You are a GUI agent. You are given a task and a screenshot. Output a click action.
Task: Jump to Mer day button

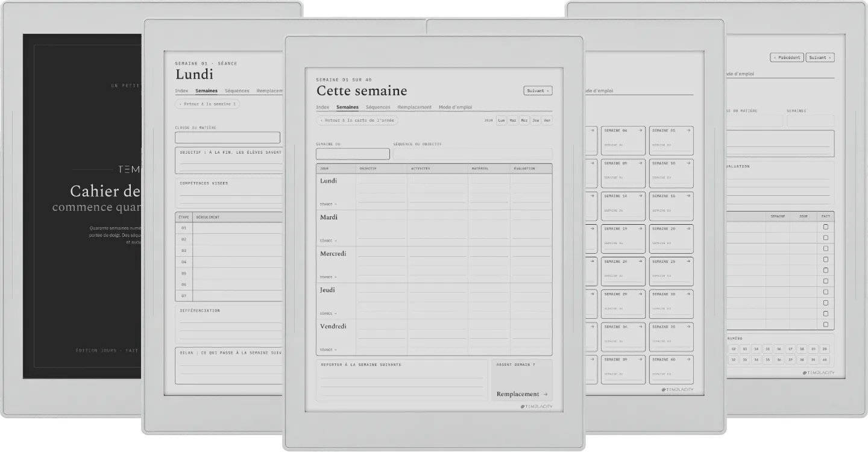(x=524, y=121)
